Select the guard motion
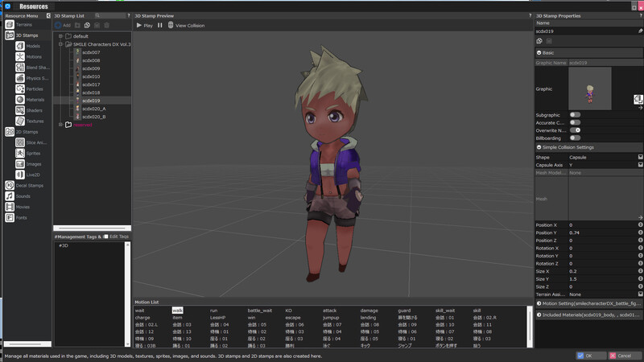The height and width of the screenshot is (362, 644). 404,311
